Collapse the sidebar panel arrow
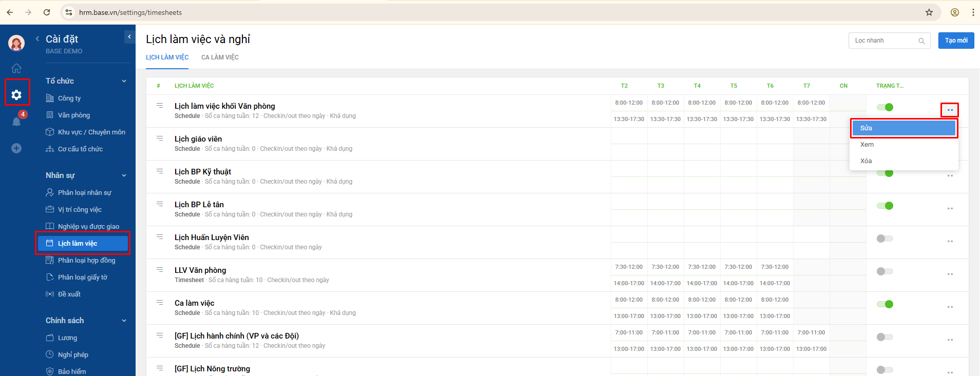The image size is (980, 376). coord(129,37)
